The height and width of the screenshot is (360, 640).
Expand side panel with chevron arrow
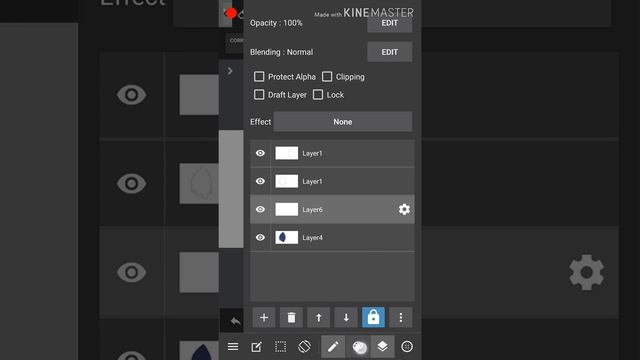(x=230, y=71)
